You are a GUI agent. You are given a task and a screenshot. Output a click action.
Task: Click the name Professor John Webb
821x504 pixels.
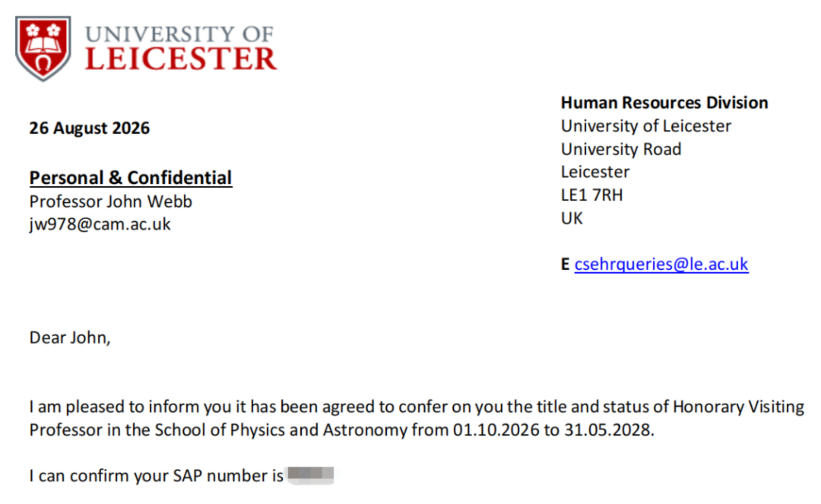click(111, 201)
